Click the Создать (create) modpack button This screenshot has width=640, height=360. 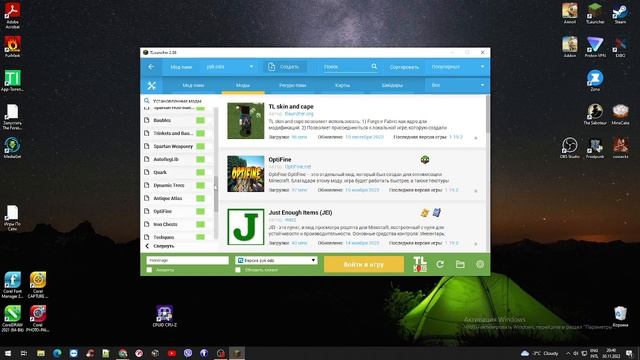pos(284,67)
